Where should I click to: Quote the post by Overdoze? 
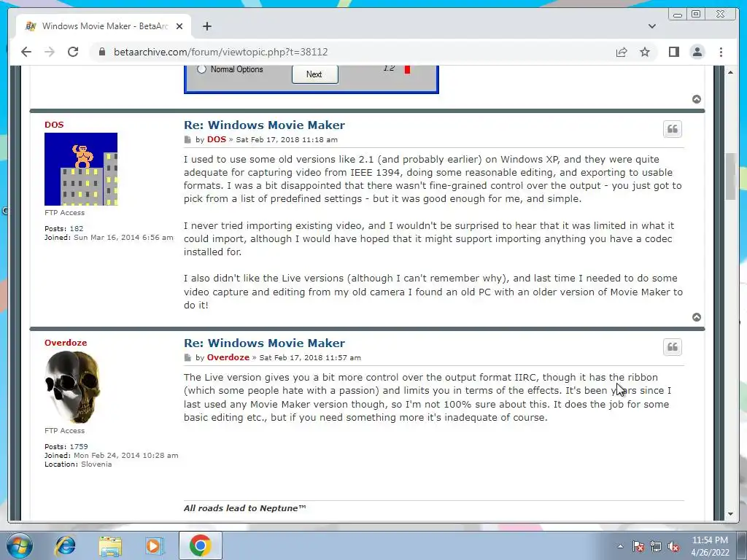[672, 346]
